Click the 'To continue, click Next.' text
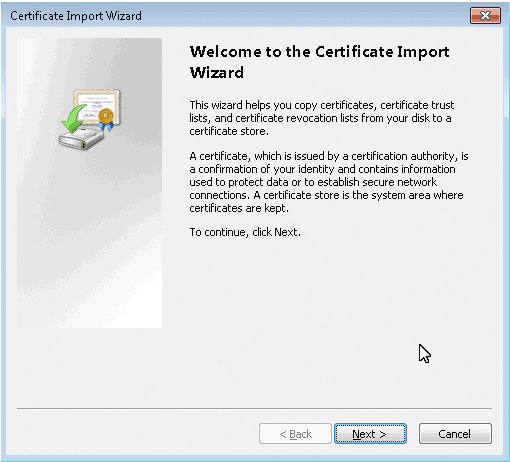The image size is (510, 462). 245,232
